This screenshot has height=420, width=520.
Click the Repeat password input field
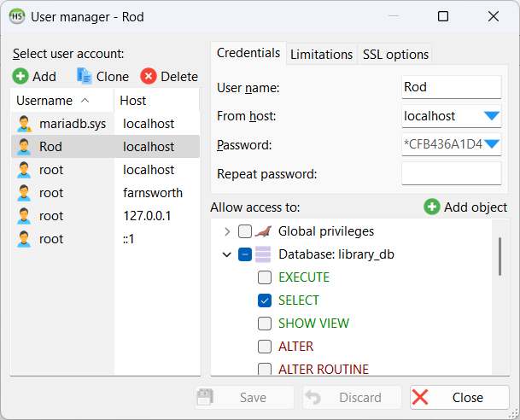tap(451, 174)
